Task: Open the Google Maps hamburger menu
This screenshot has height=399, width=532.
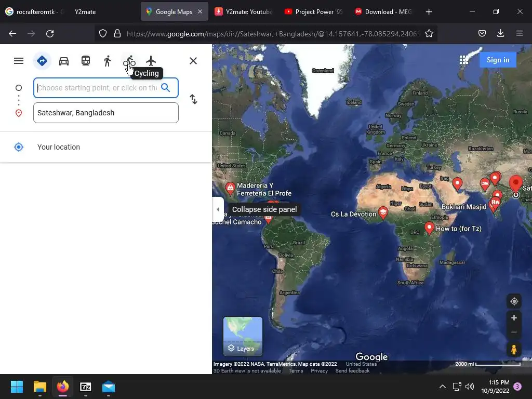Action: [19, 61]
